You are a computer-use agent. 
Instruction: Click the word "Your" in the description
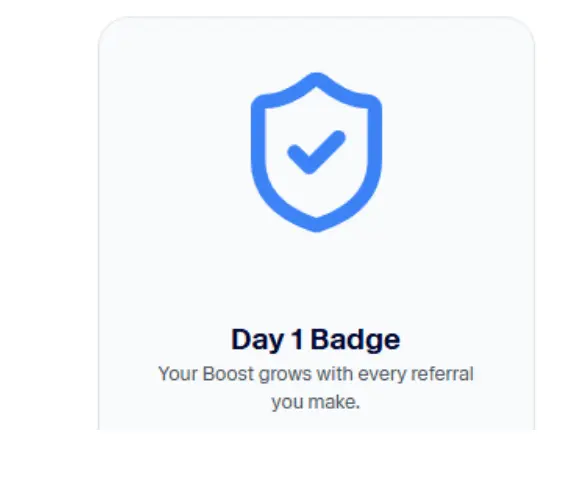(x=178, y=374)
